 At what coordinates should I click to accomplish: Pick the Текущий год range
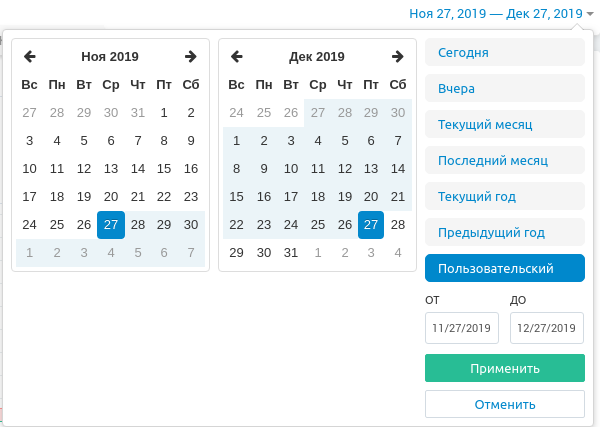click(x=504, y=196)
